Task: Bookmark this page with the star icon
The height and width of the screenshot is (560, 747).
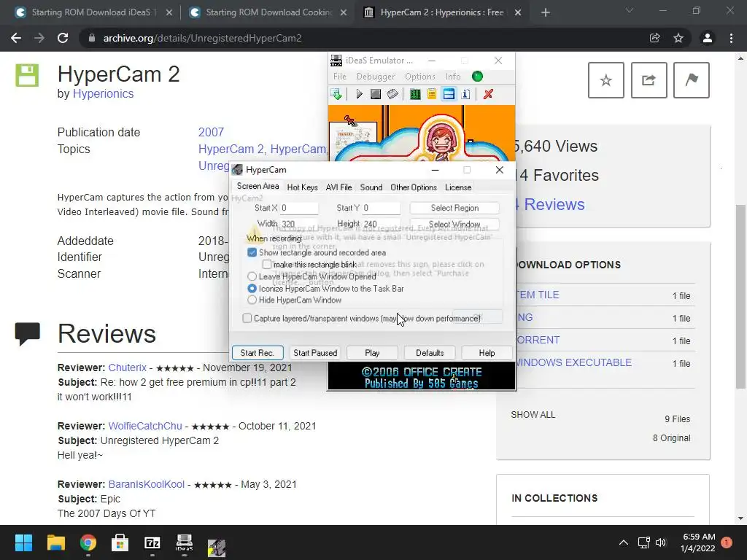Action: (x=678, y=38)
